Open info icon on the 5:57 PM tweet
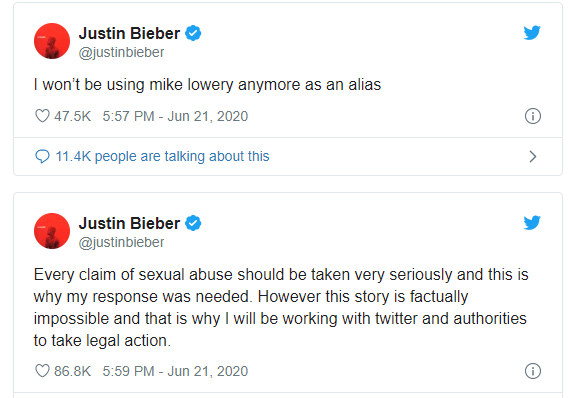The height and width of the screenshot is (398, 582). (533, 116)
